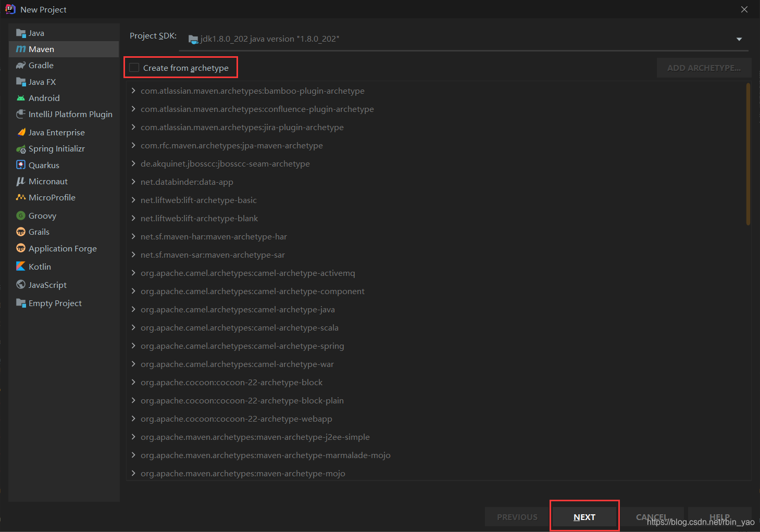
Task: Choose the Empty Project option
Action: click(x=55, y=302)
